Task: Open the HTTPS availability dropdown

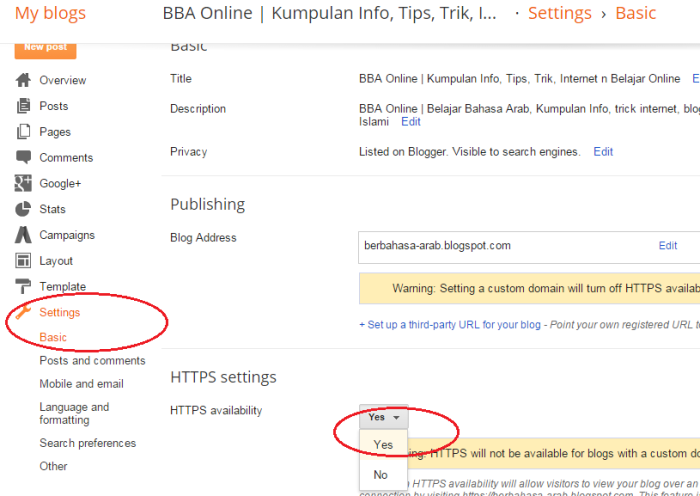Action: click(383, 417)
